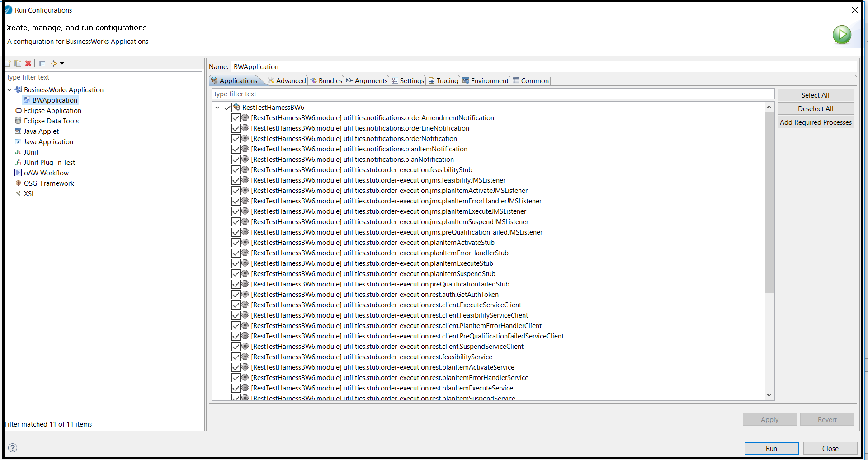This screenshot has width=868, height=460.
Task: Click the gear icon of feasibilityStub process
Action: 245,169
